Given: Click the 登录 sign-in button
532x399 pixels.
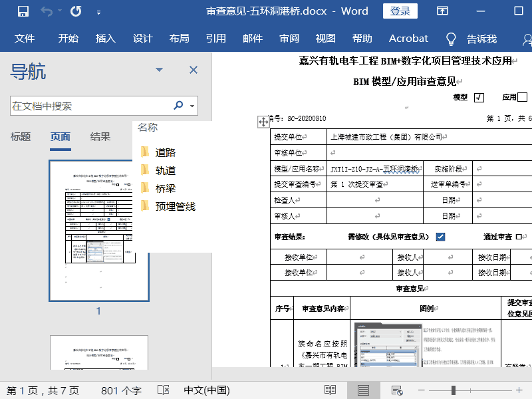Looking at the screenshot, I should pos(400,11).
